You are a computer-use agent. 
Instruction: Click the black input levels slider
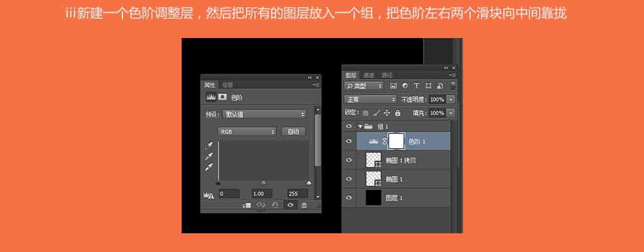point(218,183)
